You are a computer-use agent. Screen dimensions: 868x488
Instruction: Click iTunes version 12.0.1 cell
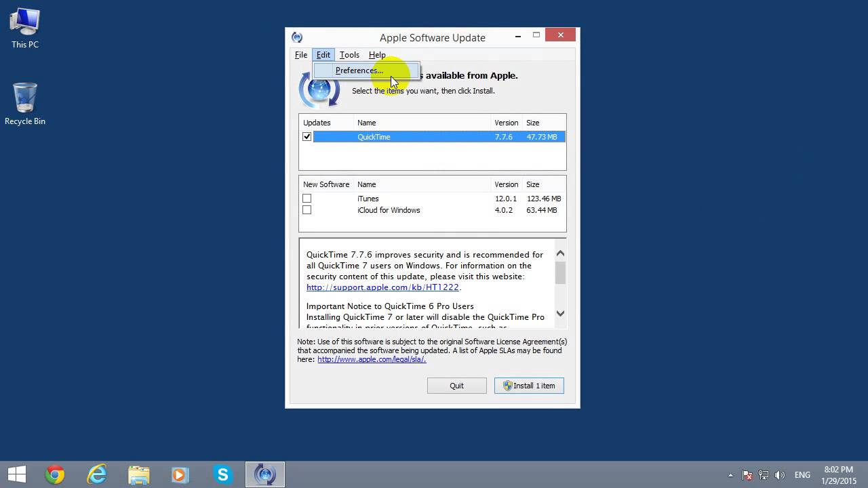click(x=506, y=199)
